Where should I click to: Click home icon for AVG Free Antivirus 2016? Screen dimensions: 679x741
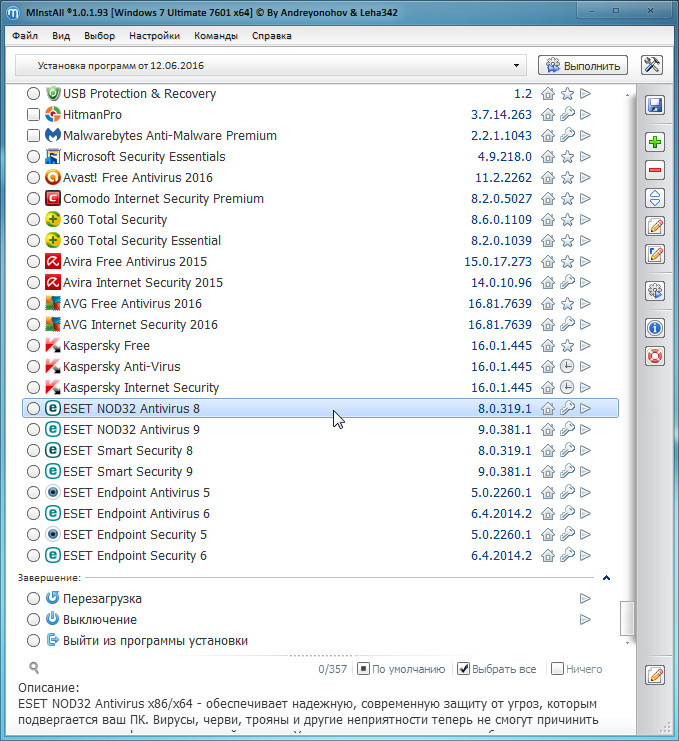548,303
